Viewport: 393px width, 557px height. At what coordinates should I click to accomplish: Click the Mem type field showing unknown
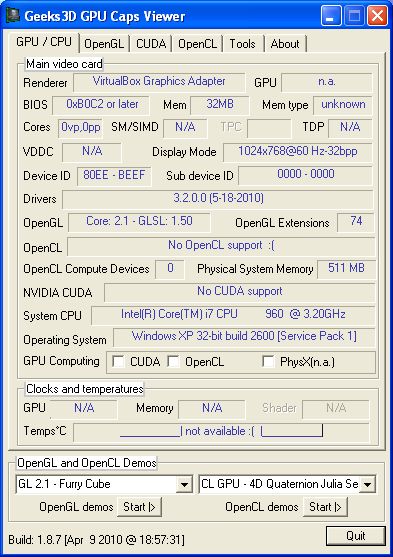click(343, 105)
